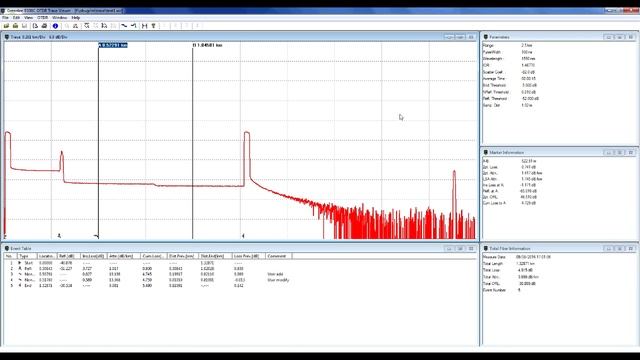Maximize the Parameters panel
Viewport: 640px width, 360px height.
619,37
